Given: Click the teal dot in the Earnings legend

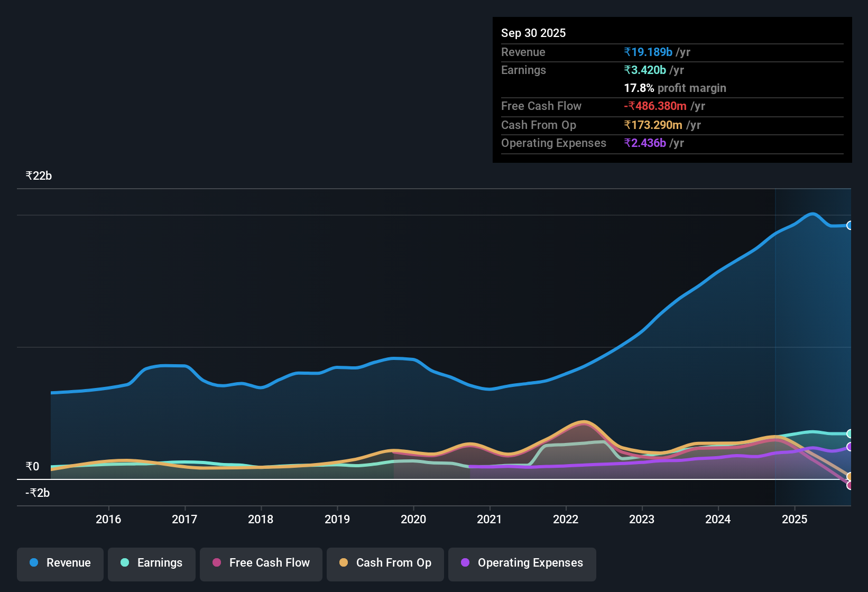Looking at the screenshot, I should [x=125, y=563].
